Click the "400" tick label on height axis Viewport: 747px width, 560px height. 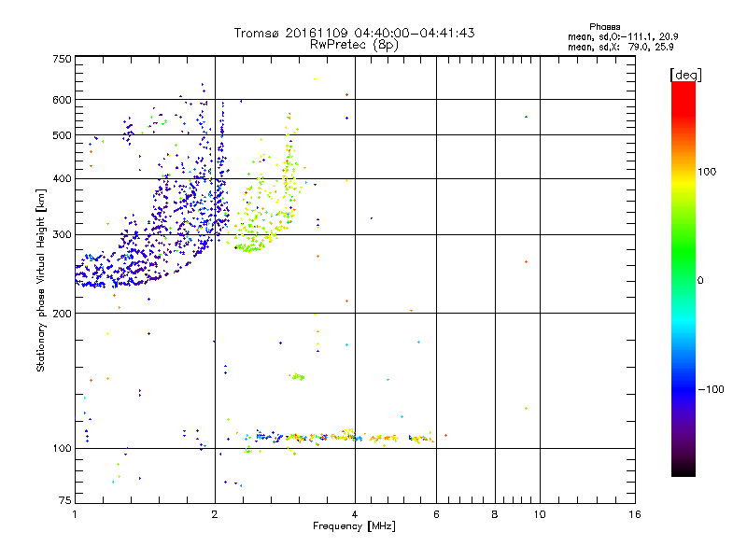pyautogui.click(x=62, y=179)
